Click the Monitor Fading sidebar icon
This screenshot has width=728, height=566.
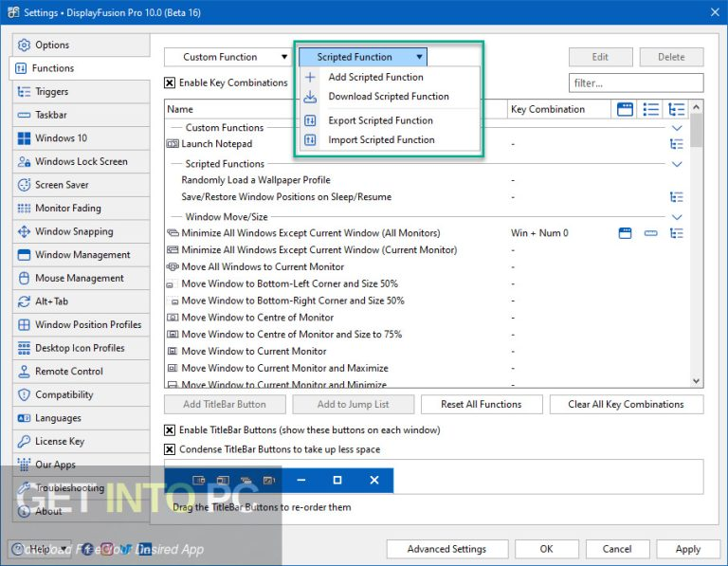(x=24, y=209)
